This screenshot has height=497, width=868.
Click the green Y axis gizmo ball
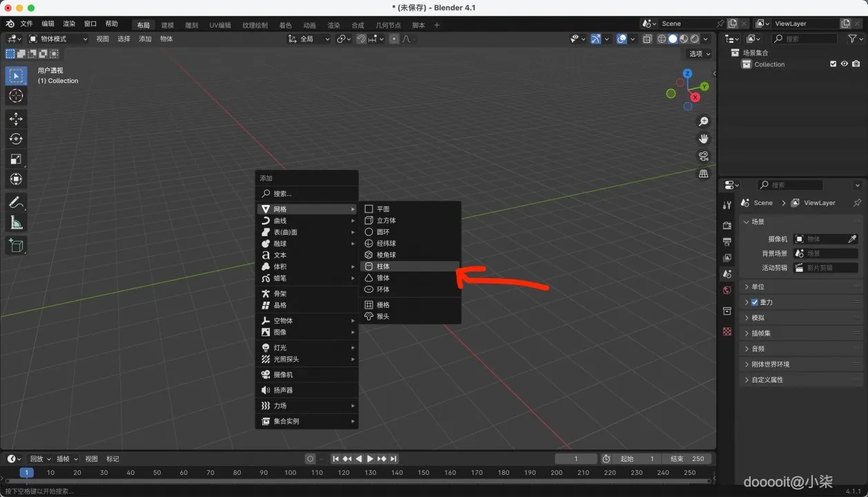704,86
